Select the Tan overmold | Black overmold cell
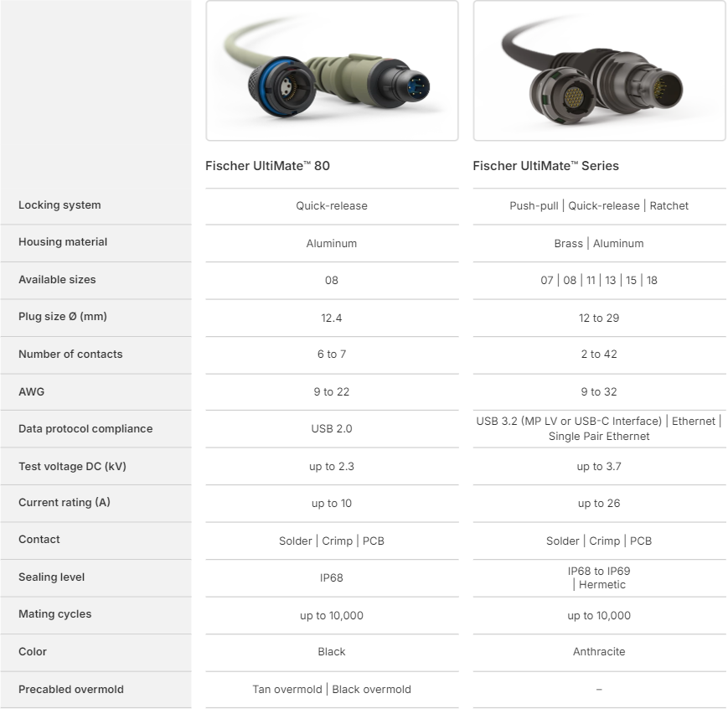 pyautogui.click(x=332, y=690)
